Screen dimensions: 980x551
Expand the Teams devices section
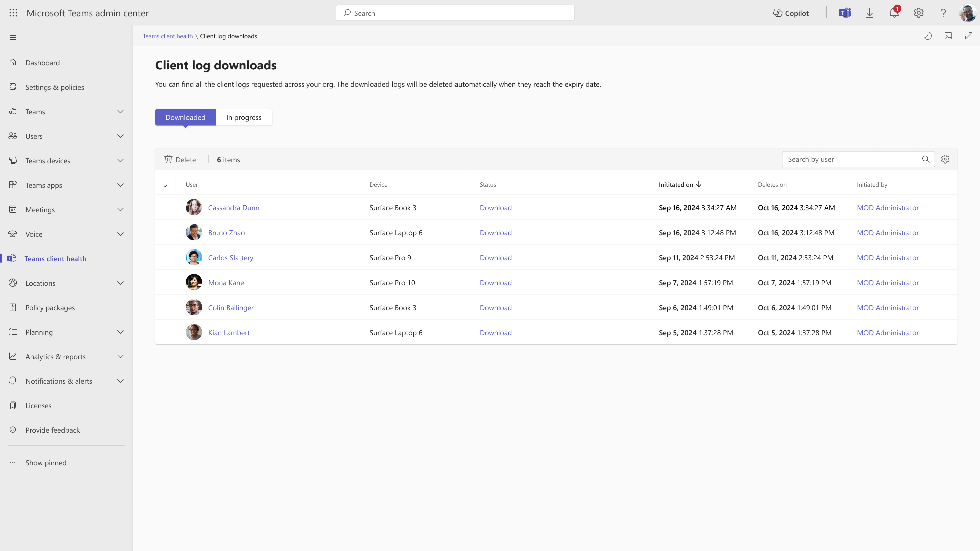[x=120, y=160]
